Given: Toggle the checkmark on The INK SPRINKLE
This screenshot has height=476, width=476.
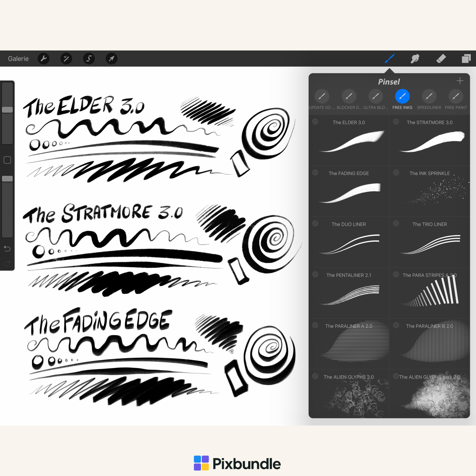Looking at the screenshot, I should tap(396, 173).
